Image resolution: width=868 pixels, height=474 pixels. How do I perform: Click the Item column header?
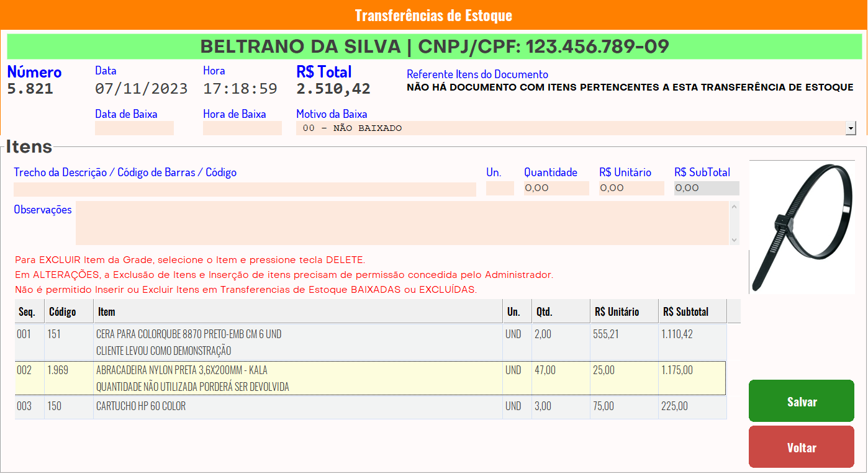point(297,311)
